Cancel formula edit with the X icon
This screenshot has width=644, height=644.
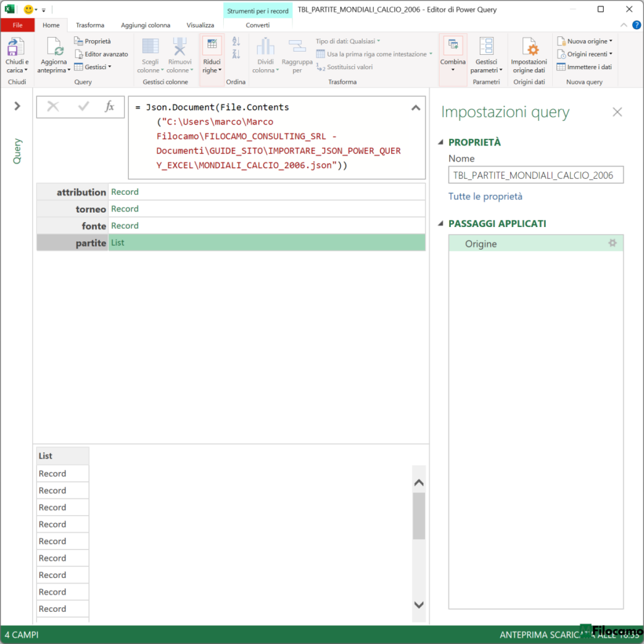pos(53,107)
